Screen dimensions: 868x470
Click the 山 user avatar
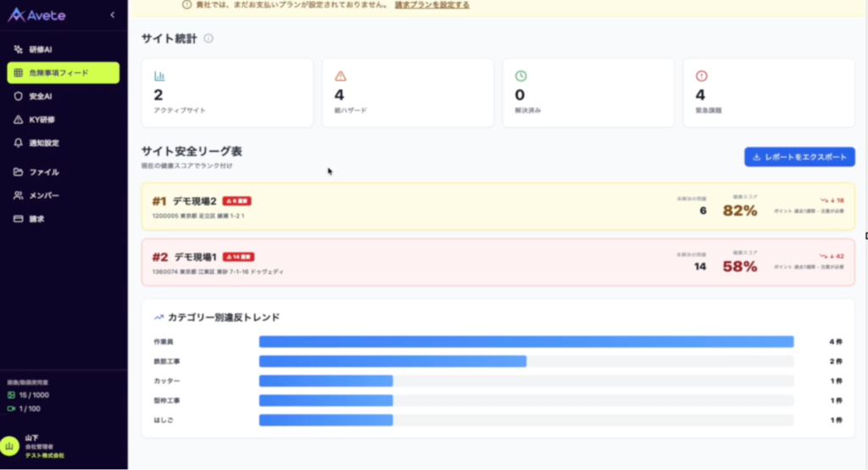click(11, 446)
